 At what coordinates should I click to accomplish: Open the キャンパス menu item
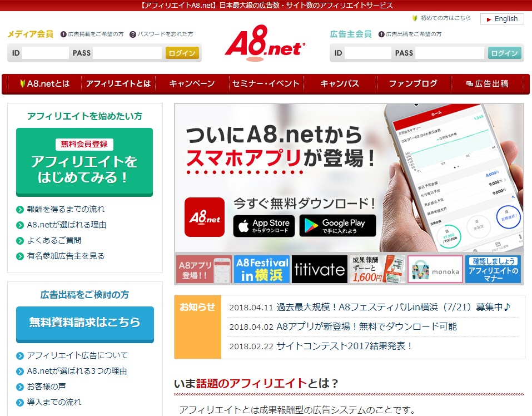[340, 84]
